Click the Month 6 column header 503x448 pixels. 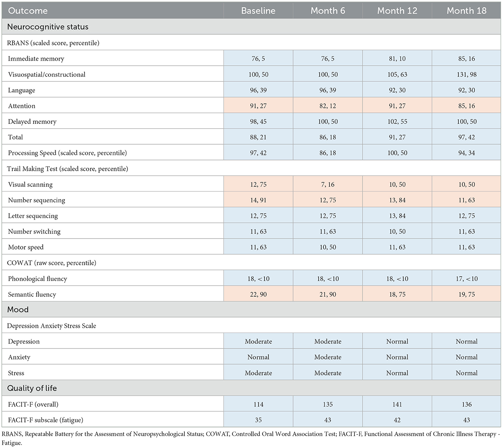(x=328, y=11)
